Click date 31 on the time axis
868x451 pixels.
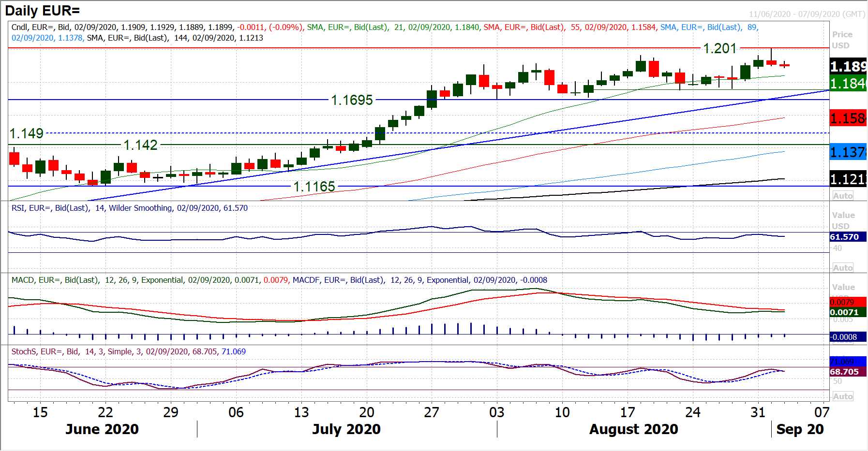pos(758,412)
